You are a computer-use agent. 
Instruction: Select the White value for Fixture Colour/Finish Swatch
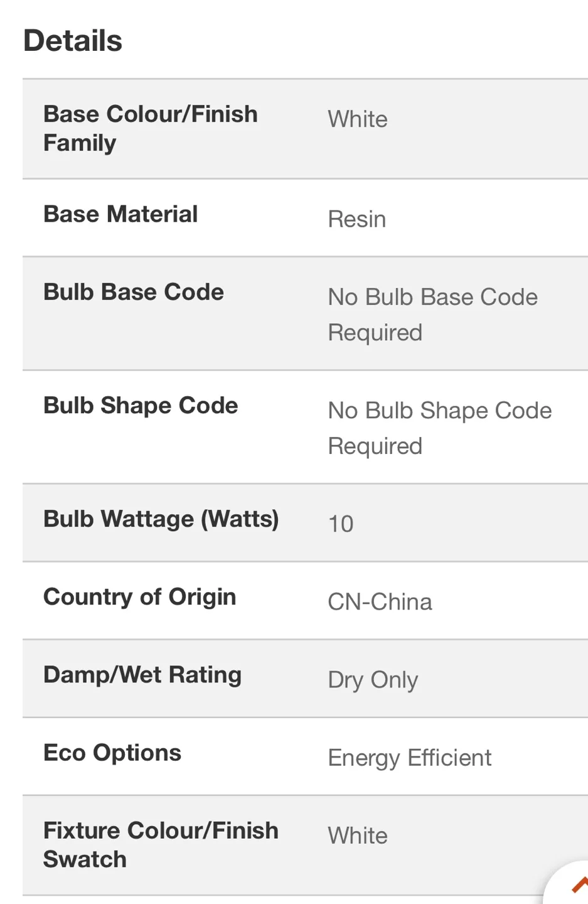(358, 836)
